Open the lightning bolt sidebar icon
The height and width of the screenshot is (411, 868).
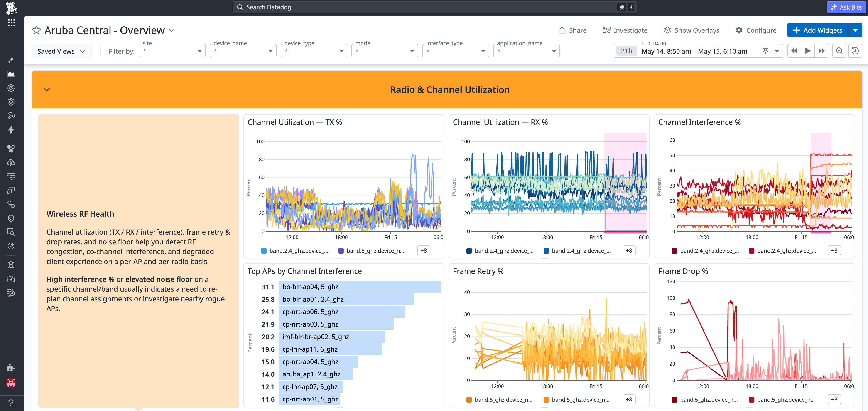point(11,130)
